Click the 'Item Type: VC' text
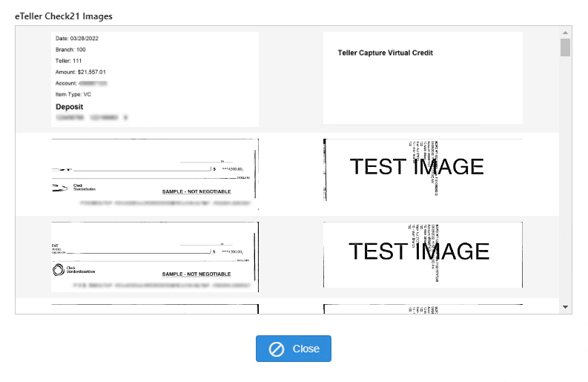Image resolution: width=588 pixels, height=382 pixels. pos(73,94)
